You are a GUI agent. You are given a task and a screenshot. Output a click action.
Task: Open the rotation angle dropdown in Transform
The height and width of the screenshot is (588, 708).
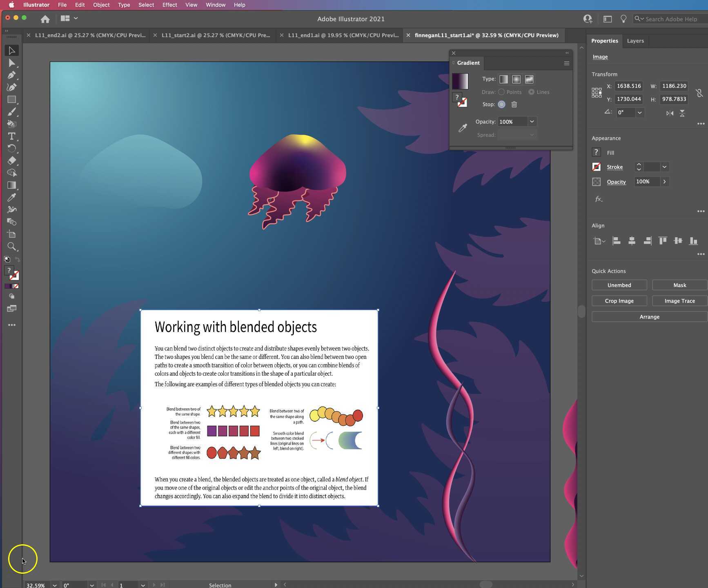pos(640,113)
